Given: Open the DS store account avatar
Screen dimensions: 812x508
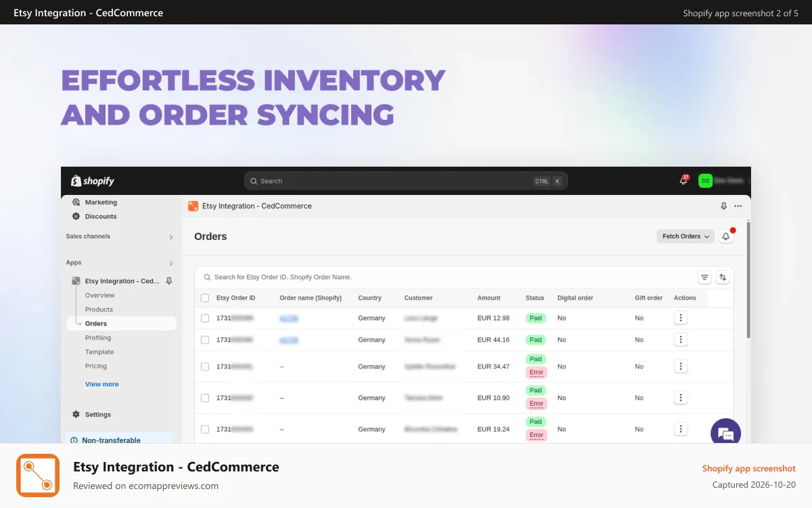Looking at the screenshot, I should pyautogui.click(x=705, y=181).
